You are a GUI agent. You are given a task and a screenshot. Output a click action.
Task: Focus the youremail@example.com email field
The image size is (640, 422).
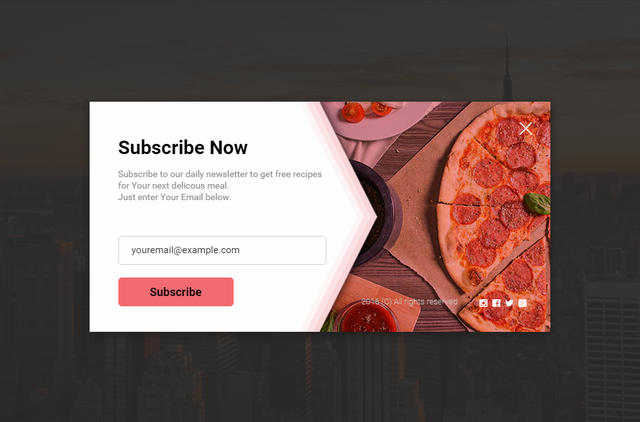click(x=222, y=250)
